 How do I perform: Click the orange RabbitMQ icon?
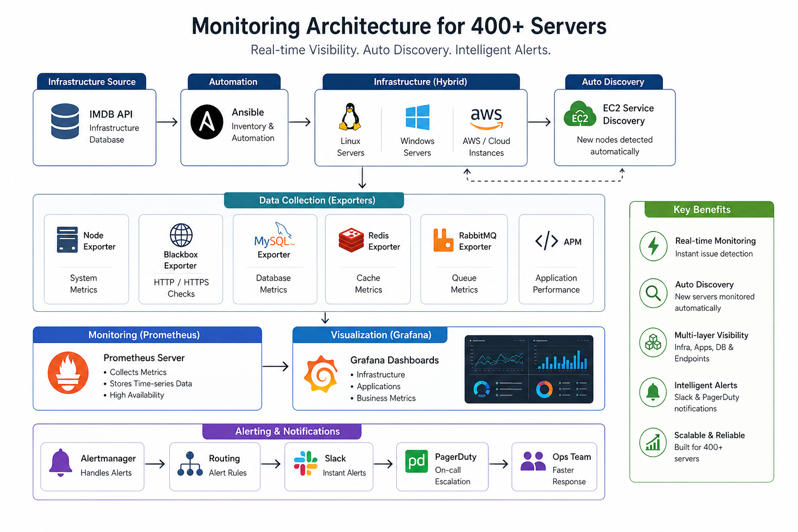(x=443, y=240)
